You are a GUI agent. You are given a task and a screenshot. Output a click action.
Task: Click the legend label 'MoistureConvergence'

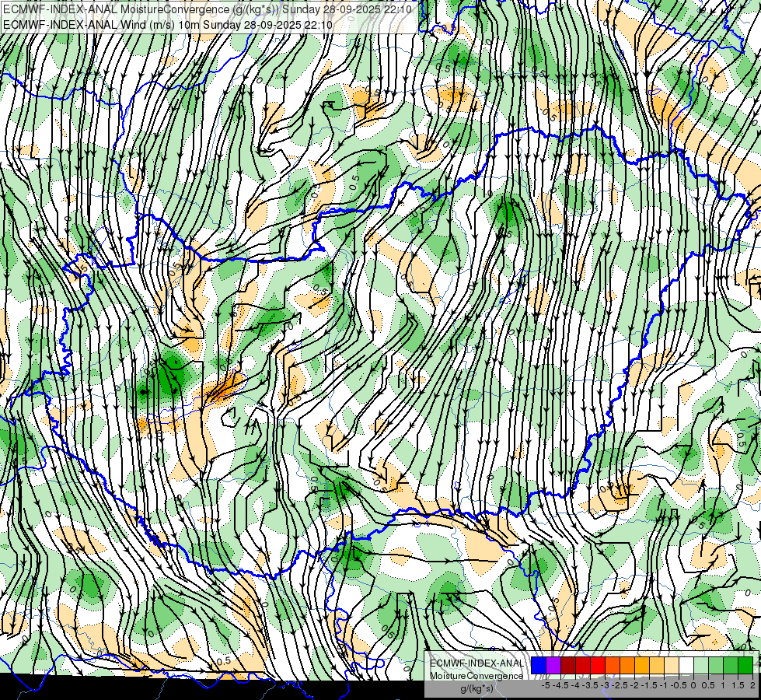[476, 676]
